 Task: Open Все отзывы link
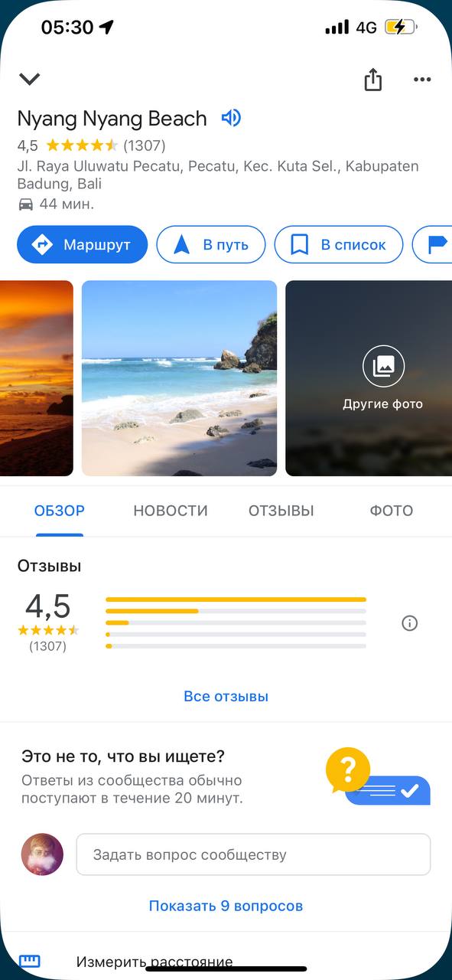click(226, 697)
